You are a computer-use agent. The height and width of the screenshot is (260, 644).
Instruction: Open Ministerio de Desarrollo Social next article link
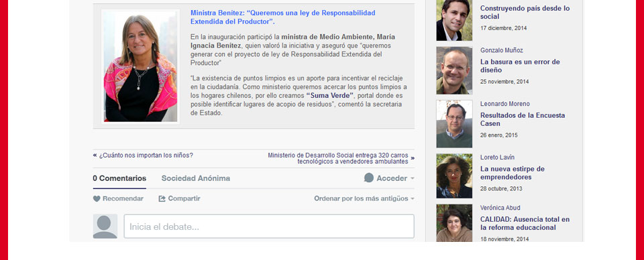[x=338, y=158]
